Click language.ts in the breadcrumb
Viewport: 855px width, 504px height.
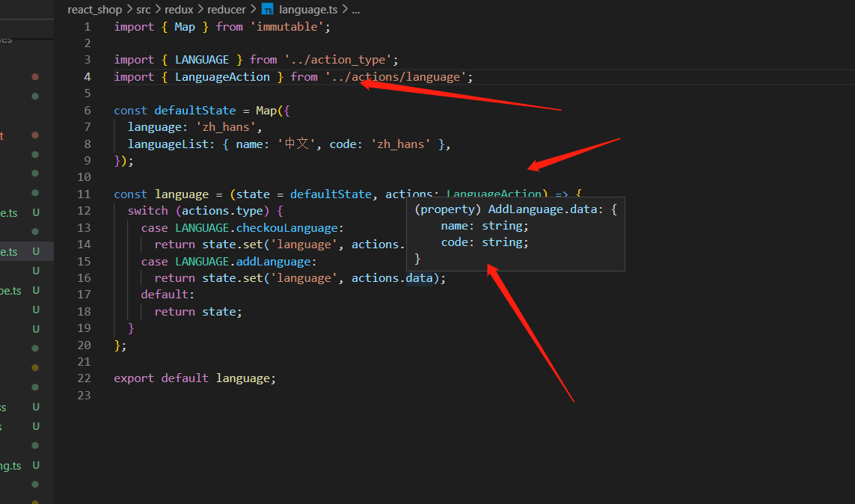308,10
